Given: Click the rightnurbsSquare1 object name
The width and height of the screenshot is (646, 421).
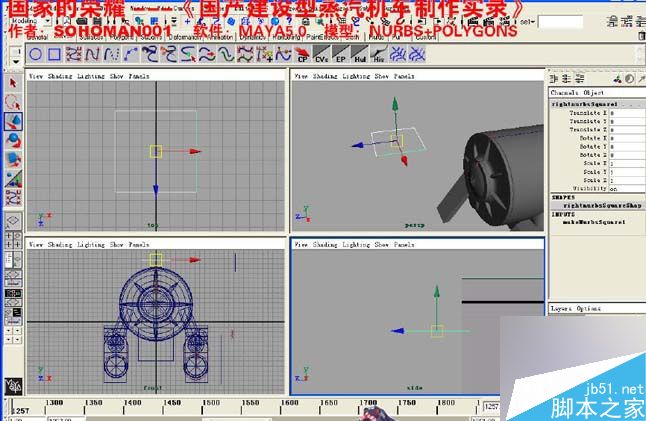Looking at the screenshot, I should click(x=585, y=104).
